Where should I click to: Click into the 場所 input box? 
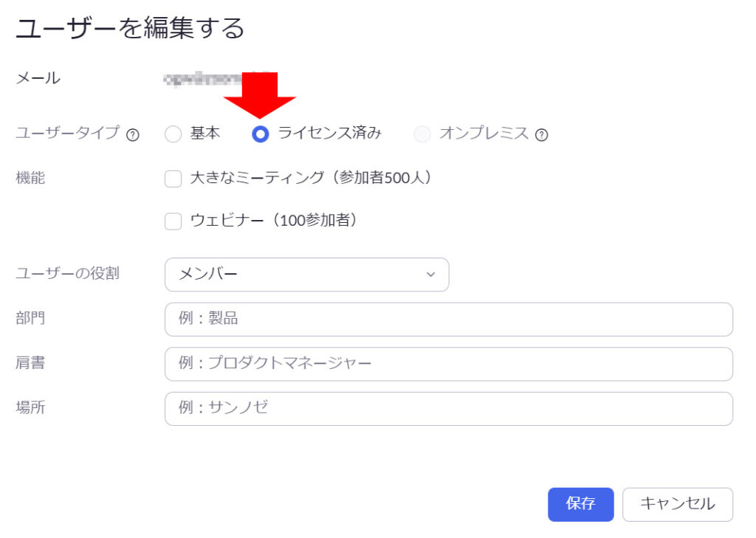[448, 408]
